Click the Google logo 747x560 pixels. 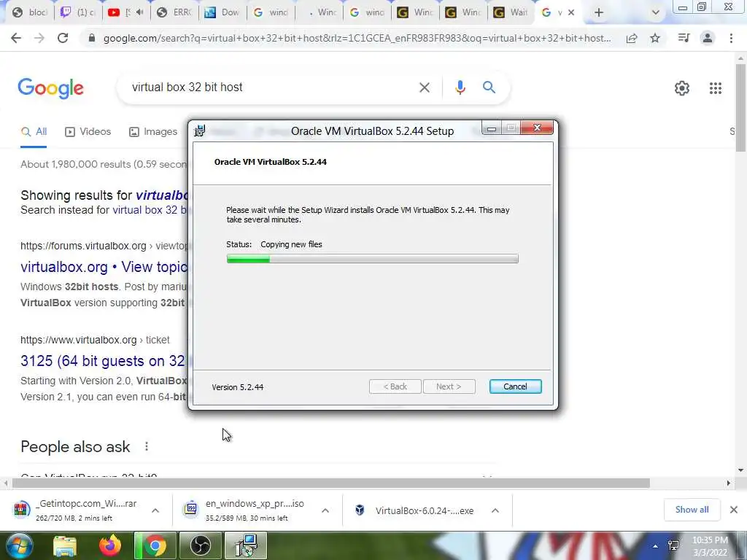coord(51,88)
